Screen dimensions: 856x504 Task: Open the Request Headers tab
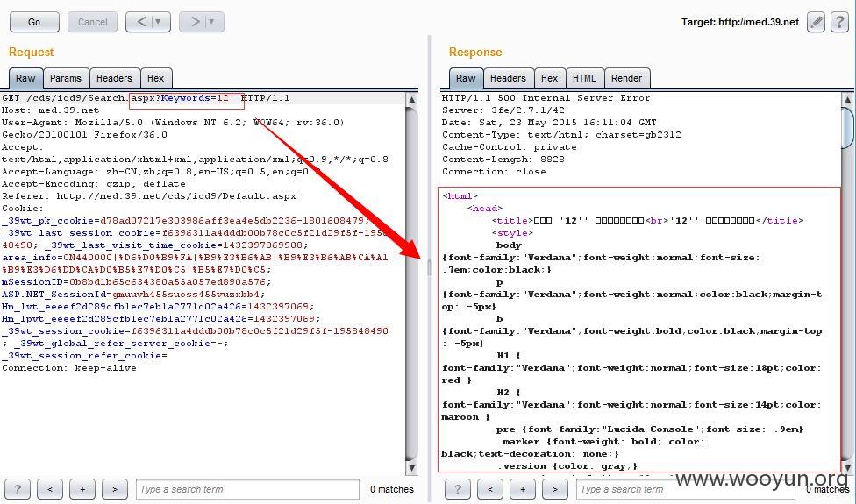pyautogui.click(x=114, y=78)
